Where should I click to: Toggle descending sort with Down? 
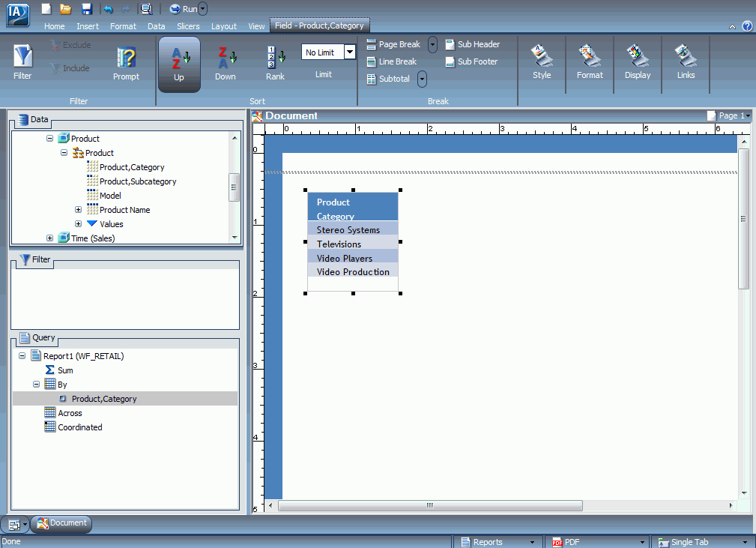coord(226,63)
